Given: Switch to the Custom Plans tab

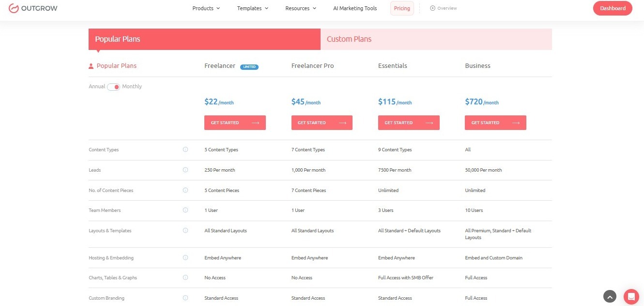Looking at the screenshot, I should (436, 39).
